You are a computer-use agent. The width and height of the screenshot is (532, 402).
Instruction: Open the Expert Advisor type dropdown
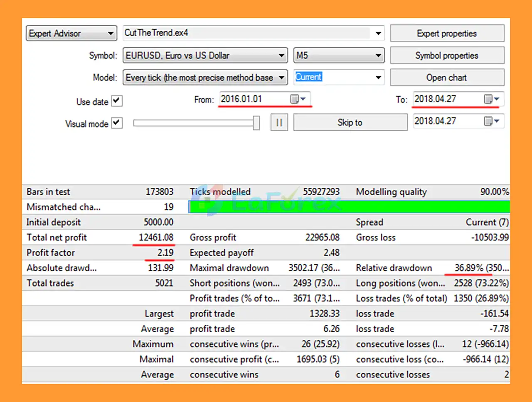pyautogui.click(x=111, y=33)
